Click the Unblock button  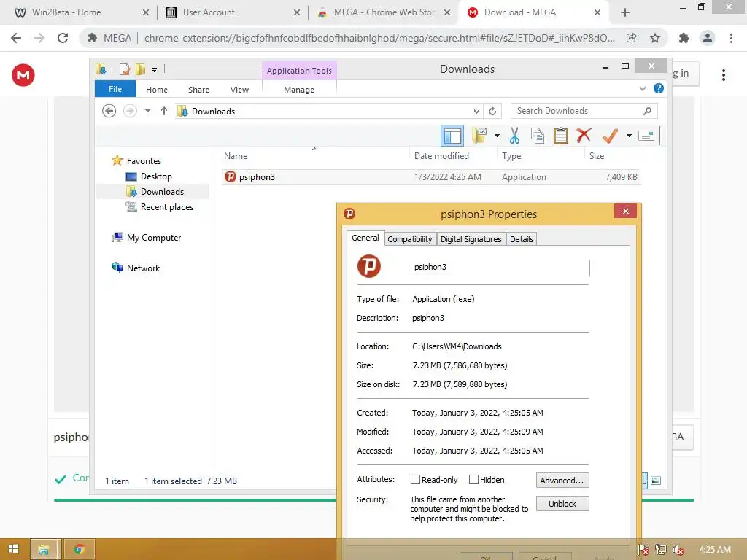pos(562,504)
